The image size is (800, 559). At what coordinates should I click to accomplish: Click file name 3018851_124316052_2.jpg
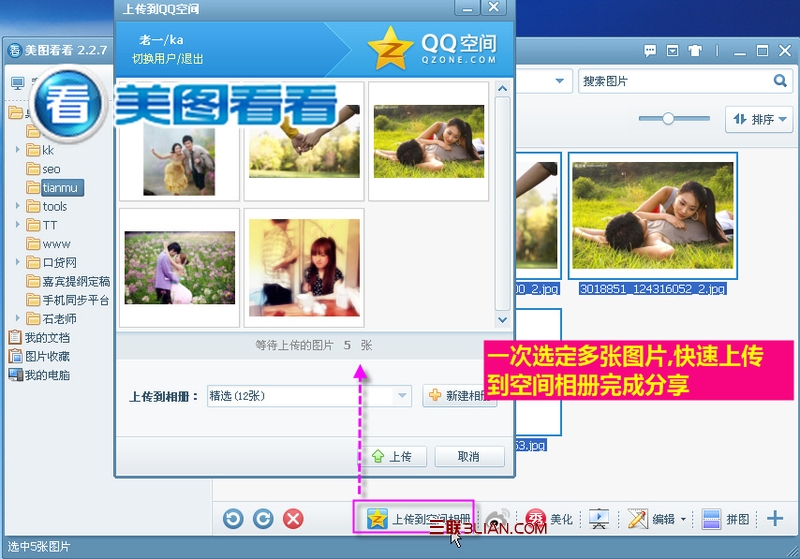point(653,289)
